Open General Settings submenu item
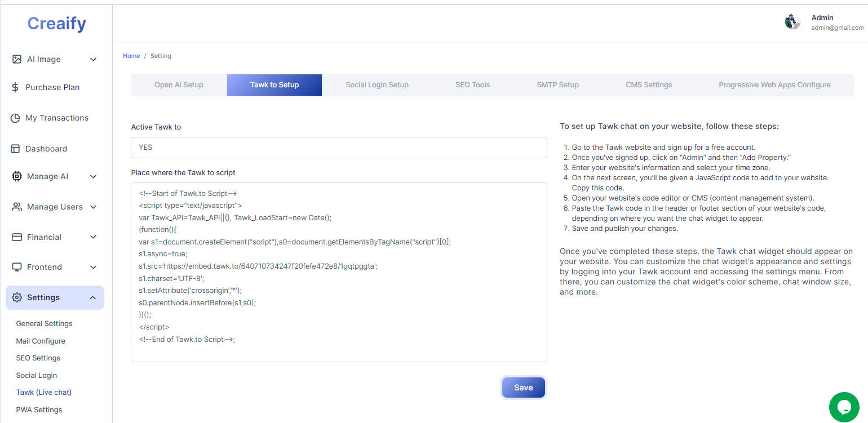This screenshot has height=423, width=868. [x=44, y=324]
